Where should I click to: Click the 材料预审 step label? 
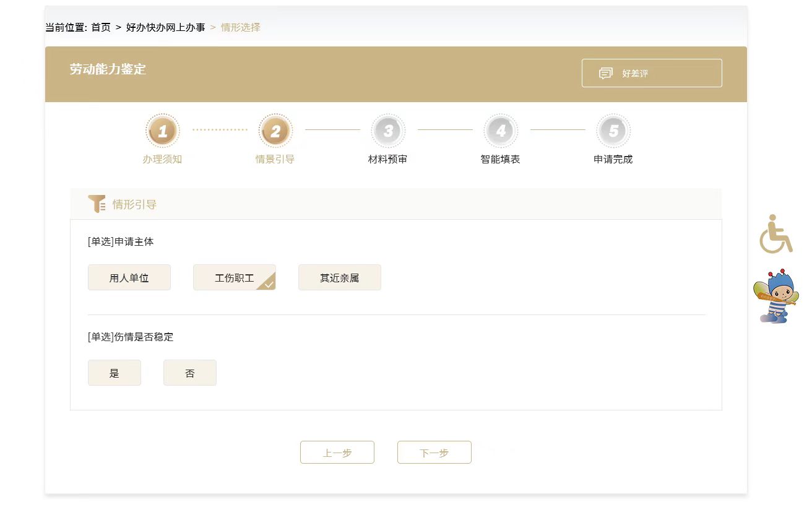387,160
